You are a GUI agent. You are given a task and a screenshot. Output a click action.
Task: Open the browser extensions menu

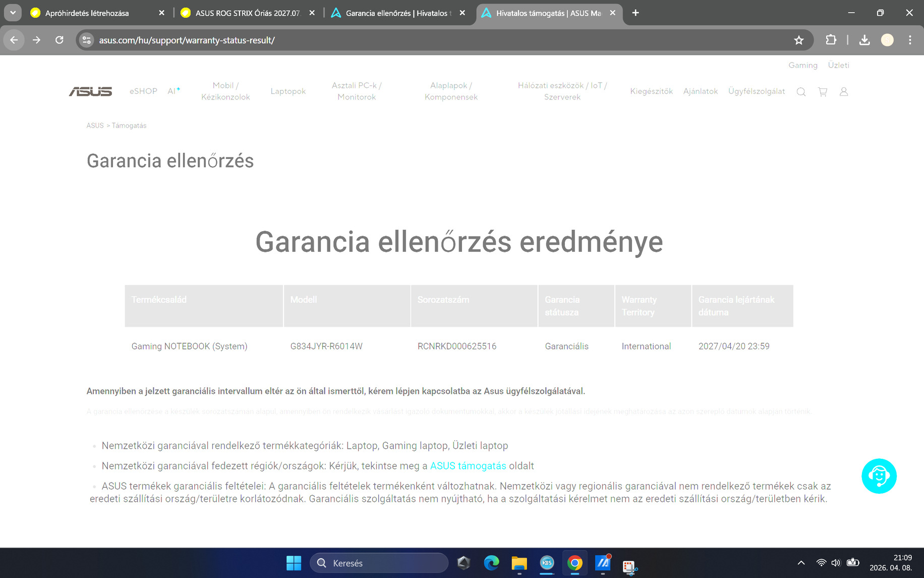(831, 40)
